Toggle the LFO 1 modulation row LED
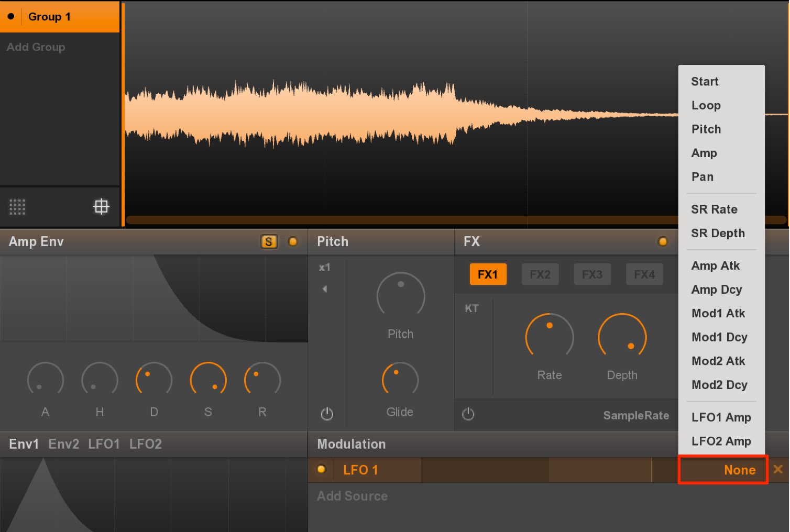The height and width of the screenshot is (532, 790). coord(321,470)
